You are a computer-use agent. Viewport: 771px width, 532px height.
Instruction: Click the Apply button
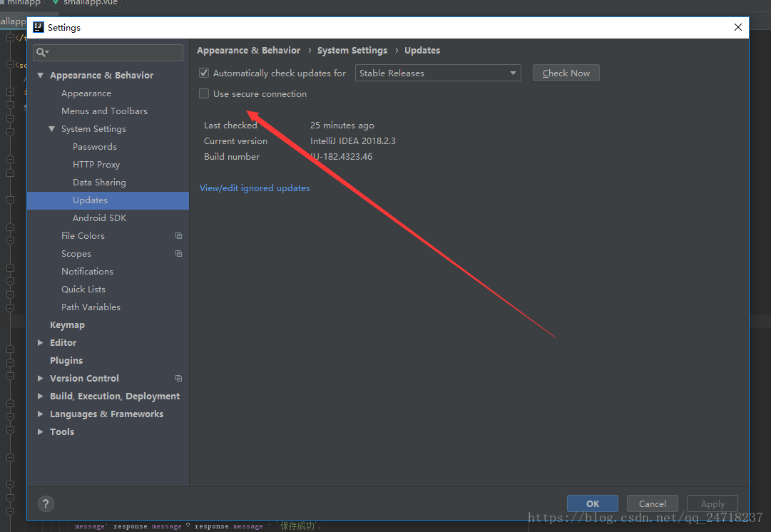click(x=712, y=503)
